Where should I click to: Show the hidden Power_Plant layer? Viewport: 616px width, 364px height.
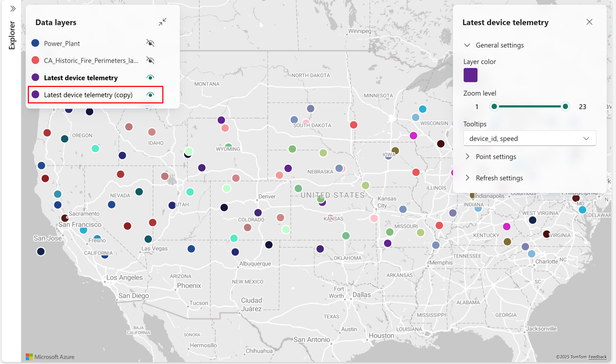click(150, 43)
